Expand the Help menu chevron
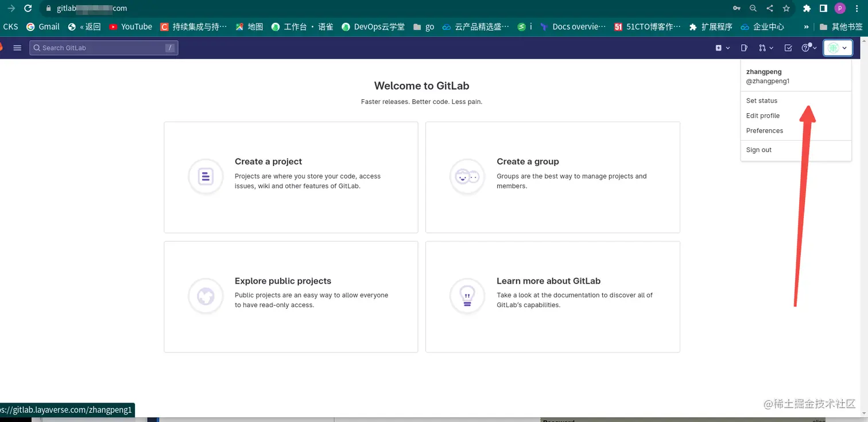This screenshot has width=868, height=422. 815,48
